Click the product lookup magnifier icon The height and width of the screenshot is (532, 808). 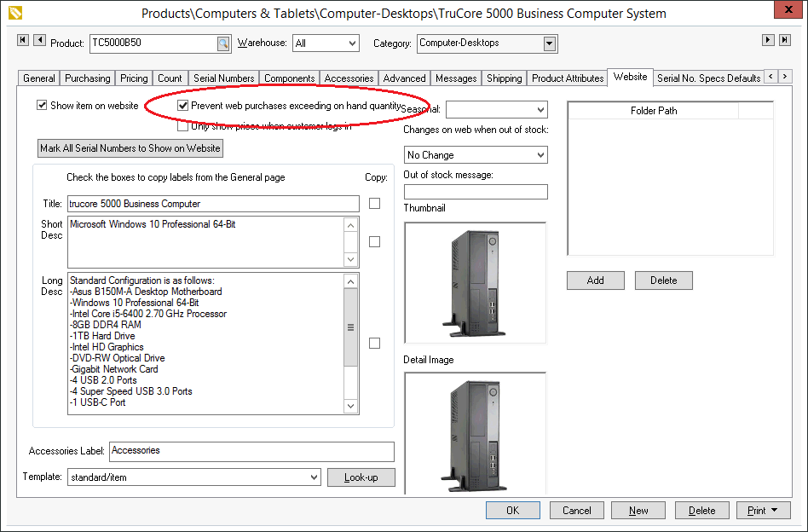(x=222, y=43)
